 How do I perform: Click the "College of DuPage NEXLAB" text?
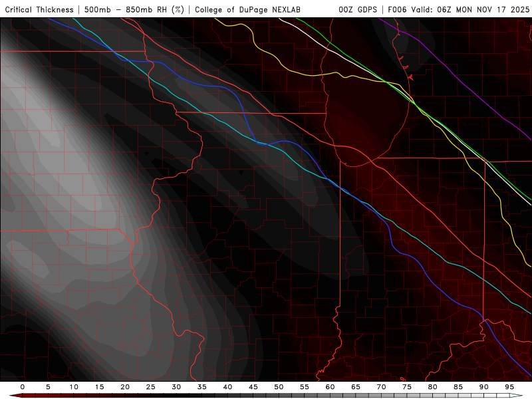[247, 9]
